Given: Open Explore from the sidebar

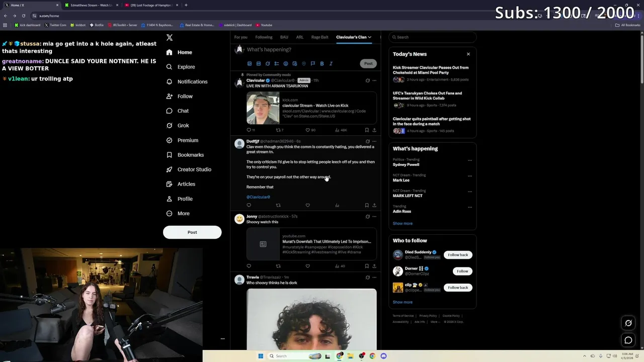Looking at the screenshot, I should pyautogui.click(x=181, y=67).
